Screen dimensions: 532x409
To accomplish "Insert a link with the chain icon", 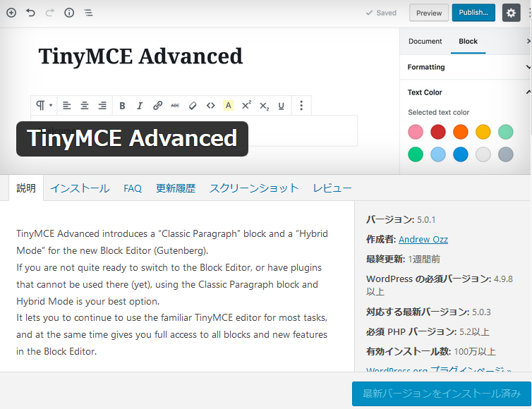I will pos(157,106).
